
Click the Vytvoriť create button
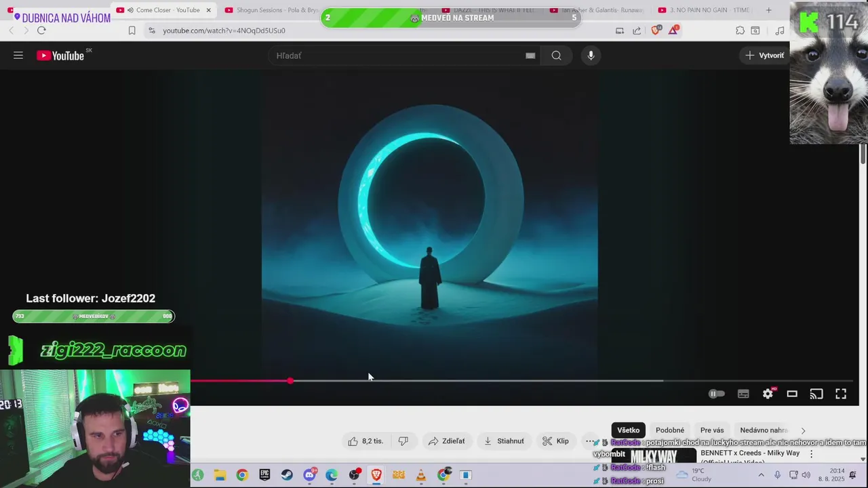coord(764,56)
